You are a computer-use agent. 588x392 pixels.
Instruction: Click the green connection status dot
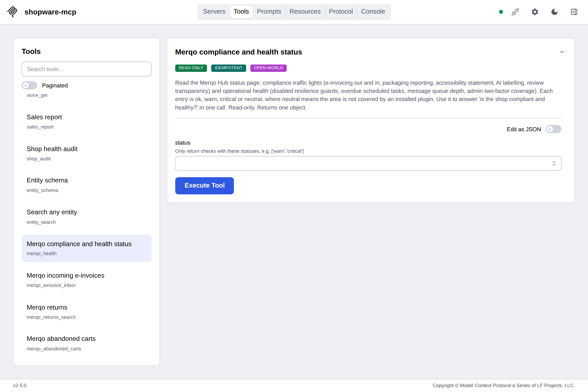coord(501,12)
